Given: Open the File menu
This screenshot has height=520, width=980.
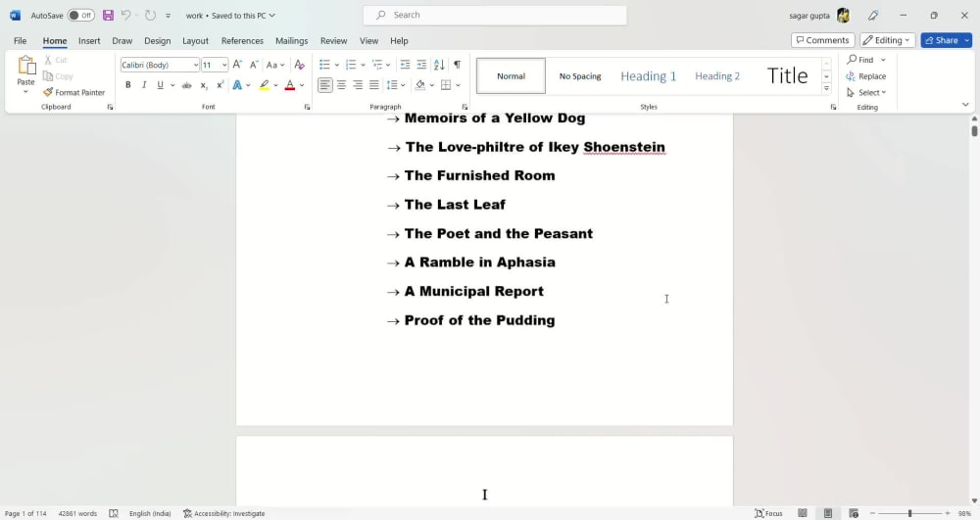Looking at the screenshot, I should (20, 40).
